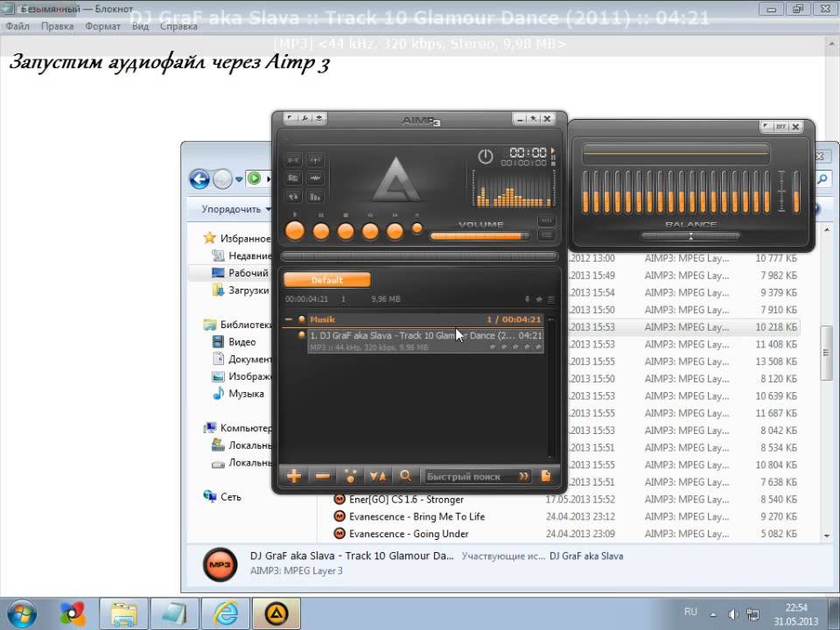This screenshot has width=840, height=630.
Task: Remove tracks with the minus button
Action: pyautogui.click(x=323, y=476)
